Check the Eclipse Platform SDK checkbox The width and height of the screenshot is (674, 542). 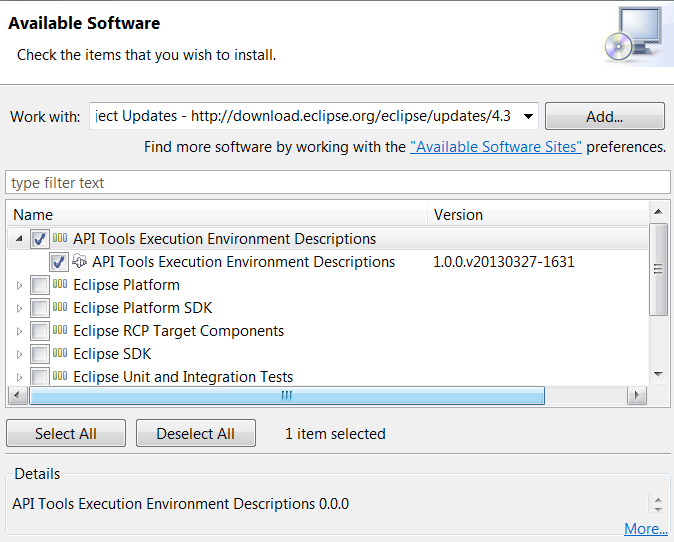click(x=40, y=308)
